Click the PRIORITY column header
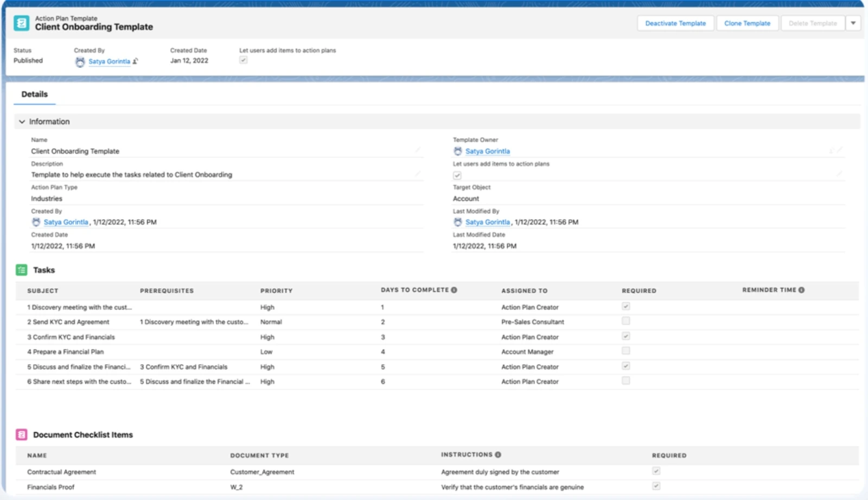 [277, 291]
